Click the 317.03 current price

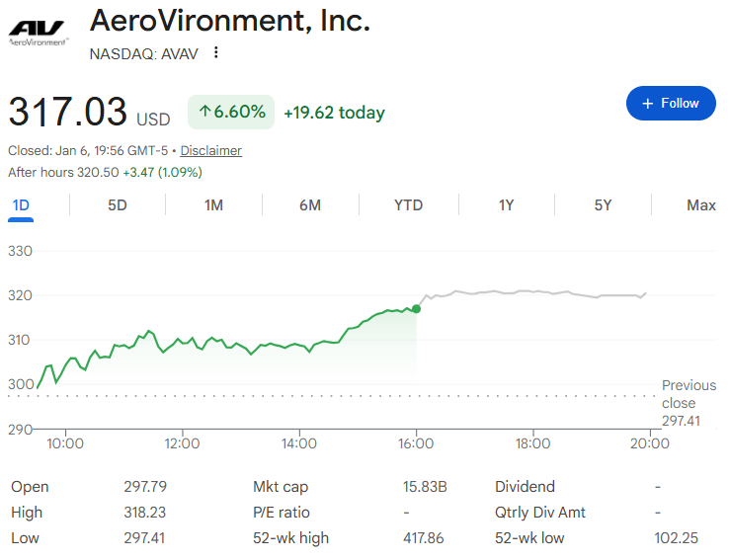point(68,112)
